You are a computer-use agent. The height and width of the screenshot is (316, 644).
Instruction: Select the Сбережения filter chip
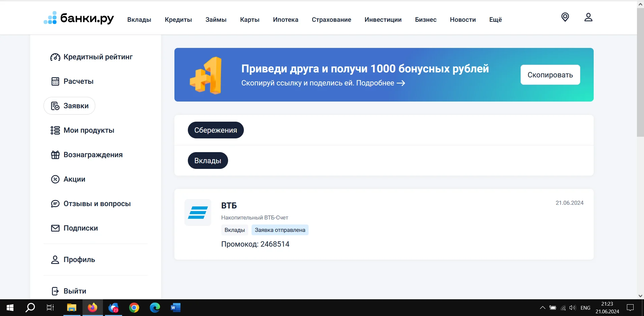click(215, 130)
